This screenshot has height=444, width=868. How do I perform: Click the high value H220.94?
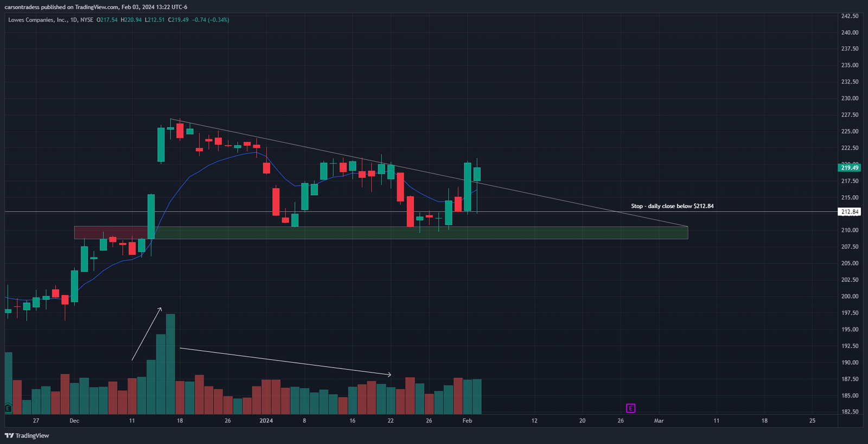click(131, 20)
